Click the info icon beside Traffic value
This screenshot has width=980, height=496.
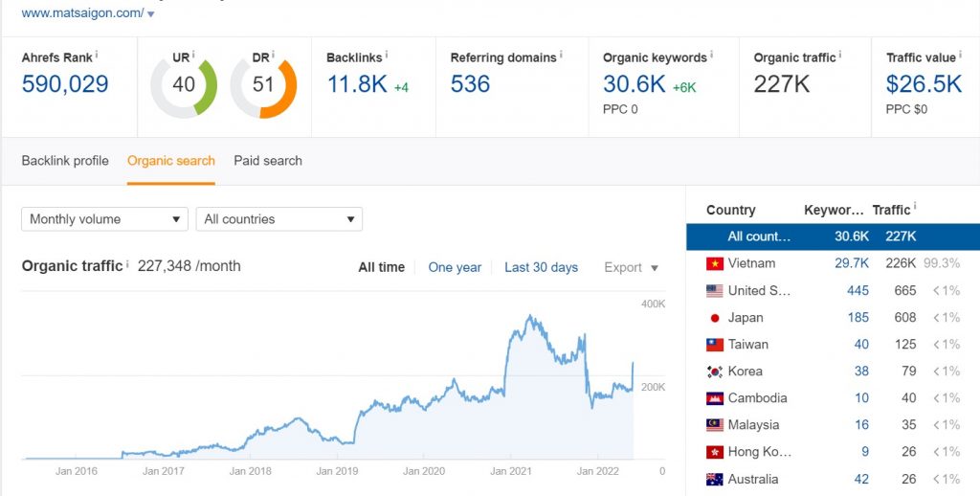click(x=961, y=55)
